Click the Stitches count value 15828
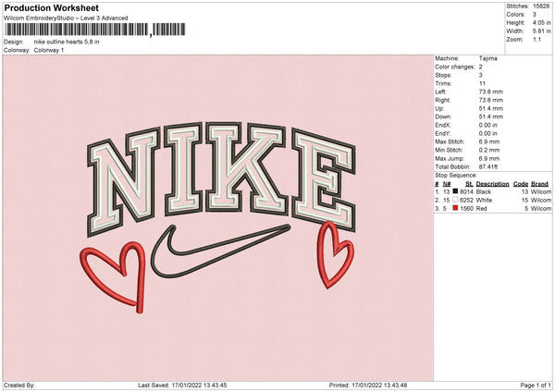The image size is (555, 392). click(x=541, y=6)
